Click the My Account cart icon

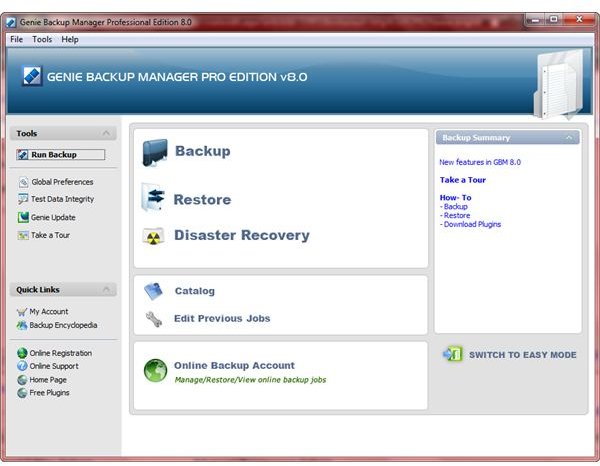point(22,312)
